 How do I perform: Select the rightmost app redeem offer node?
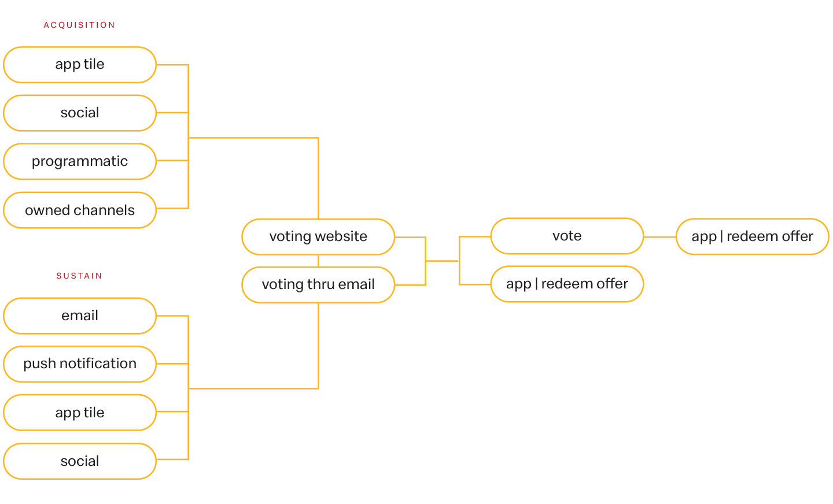(x=752, y=236)
